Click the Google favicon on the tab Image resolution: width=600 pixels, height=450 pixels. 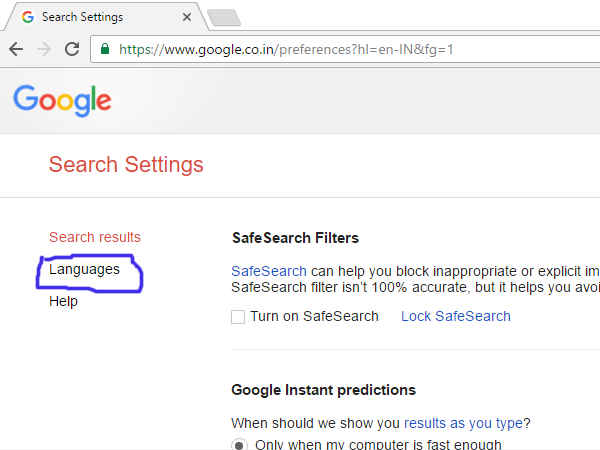click(28, 17)
